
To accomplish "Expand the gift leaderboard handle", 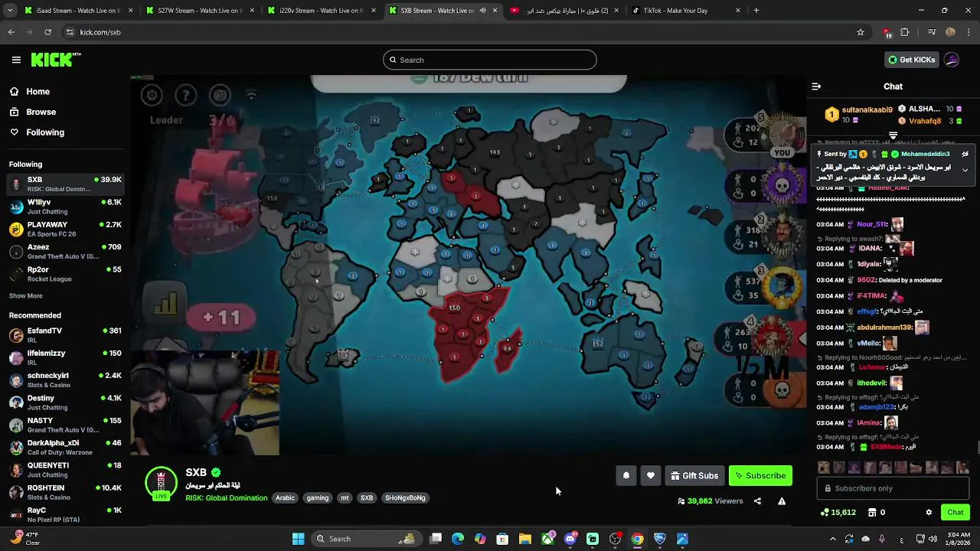I will click(893, 135).
